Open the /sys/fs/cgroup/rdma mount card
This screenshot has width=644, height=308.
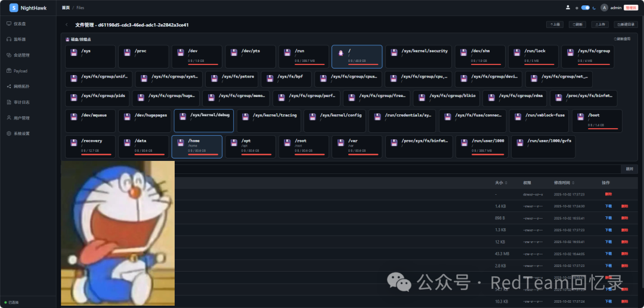click(x=515, y=98)
